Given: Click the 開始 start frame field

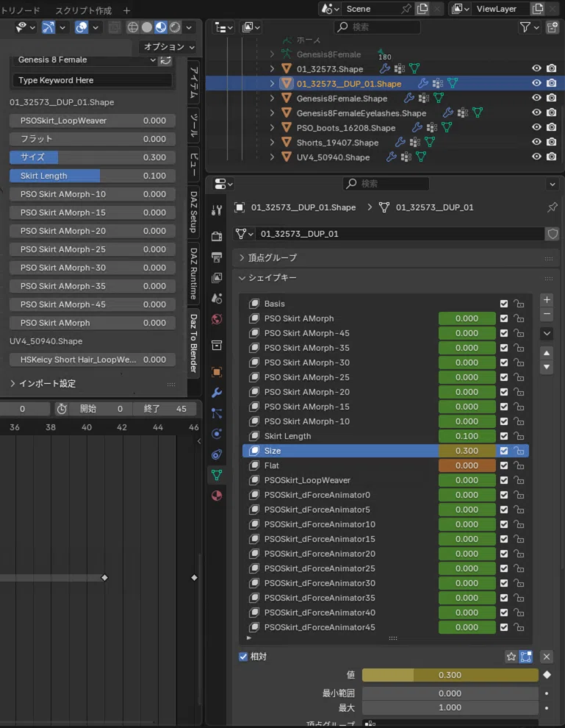Looking at the screenshot, I should (101, 409).
